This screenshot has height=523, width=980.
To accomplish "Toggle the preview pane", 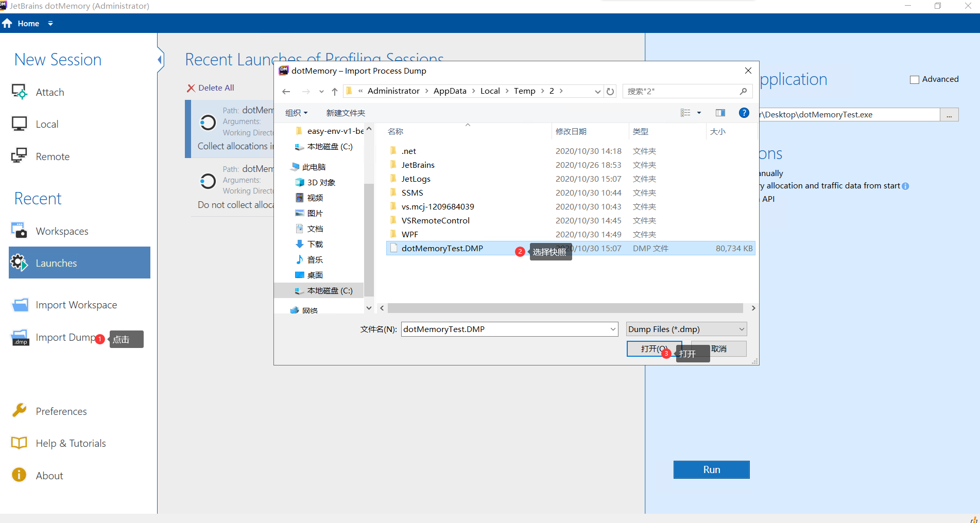I will (x=720, y=113).
